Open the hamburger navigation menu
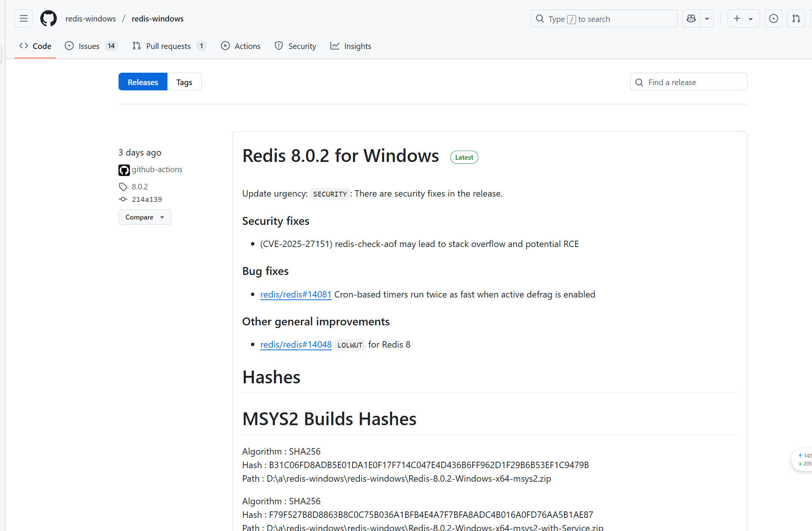This screenshot has width=812, height=531. coord(24,18)
